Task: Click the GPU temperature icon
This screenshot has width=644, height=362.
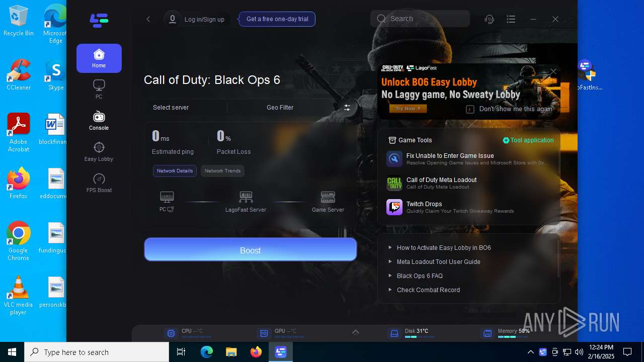Action: pos(264,333)
